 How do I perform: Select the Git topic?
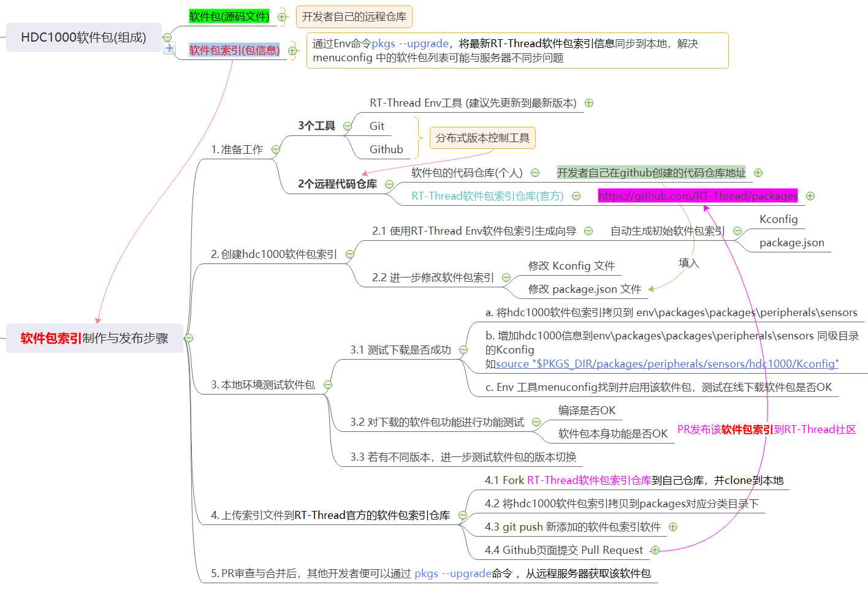pyautogui.click(x=377, y=126)
